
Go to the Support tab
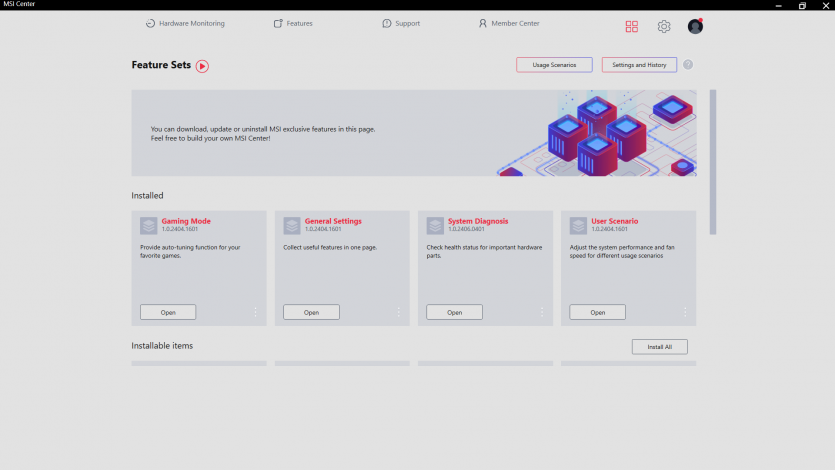[401, 23]
